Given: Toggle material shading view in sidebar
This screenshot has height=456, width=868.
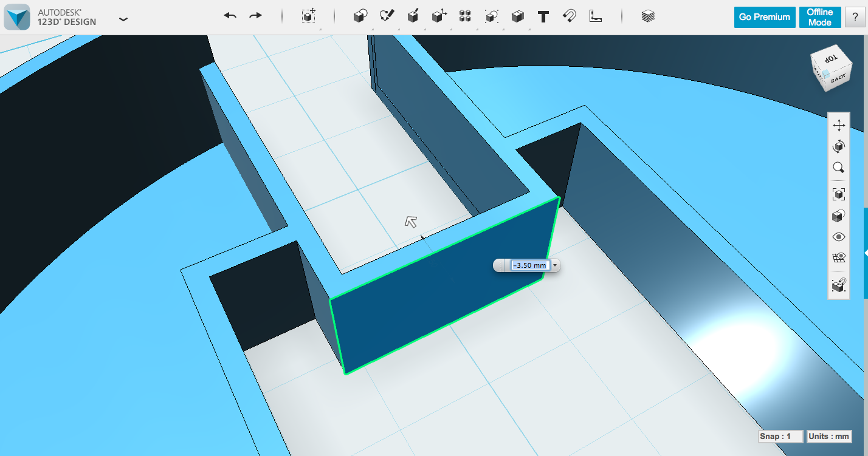Looking at the screenshot, I should point(838,215).
